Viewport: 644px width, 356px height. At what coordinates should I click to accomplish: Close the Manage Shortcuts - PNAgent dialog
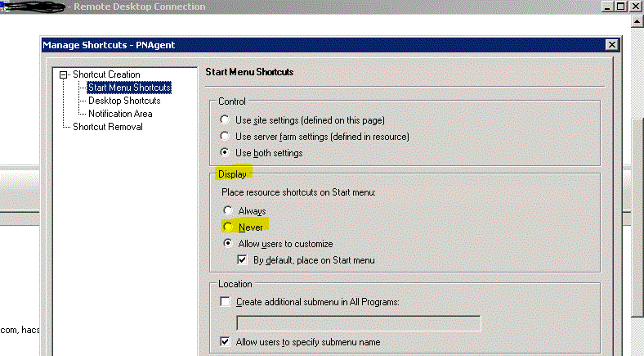pos(611,45)
